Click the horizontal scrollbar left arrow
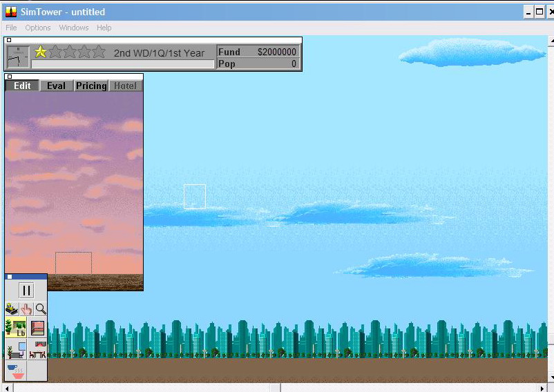The image size is (554, 392). point(7,389)
